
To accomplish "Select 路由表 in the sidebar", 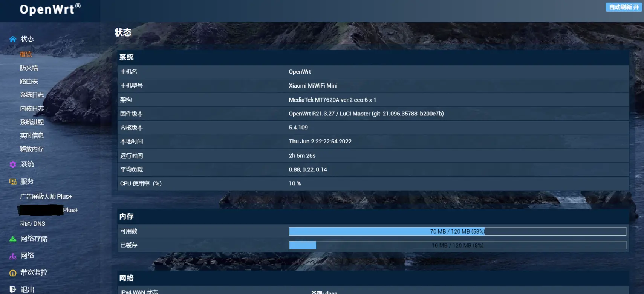I will pyautogui.click(x=29, y=82).
